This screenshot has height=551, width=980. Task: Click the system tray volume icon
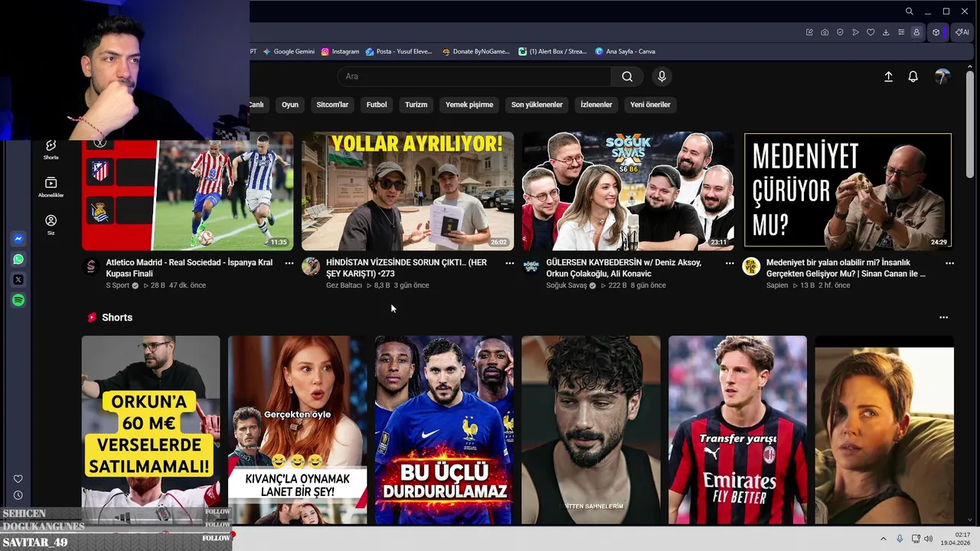[928, 539]
